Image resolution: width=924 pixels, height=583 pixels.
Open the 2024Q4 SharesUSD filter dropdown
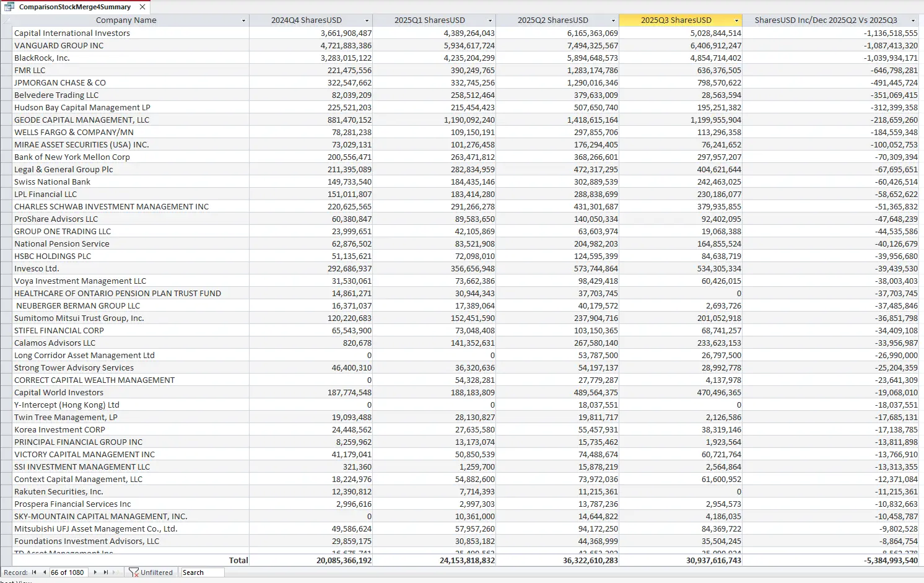click(367, 20)
